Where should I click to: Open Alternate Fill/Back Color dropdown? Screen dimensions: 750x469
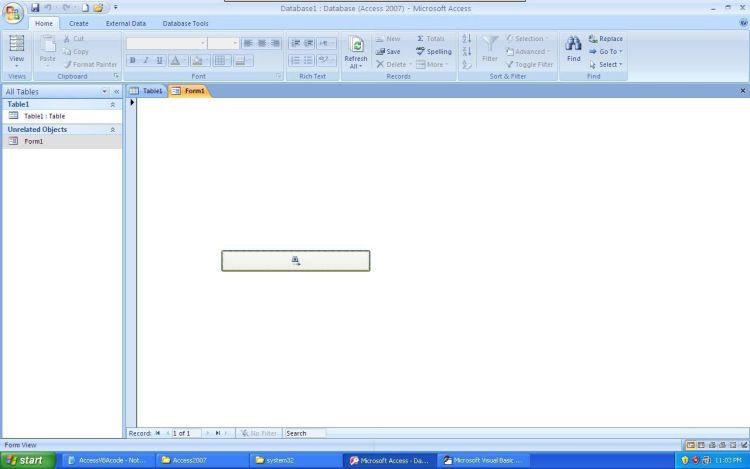[243, 61]
